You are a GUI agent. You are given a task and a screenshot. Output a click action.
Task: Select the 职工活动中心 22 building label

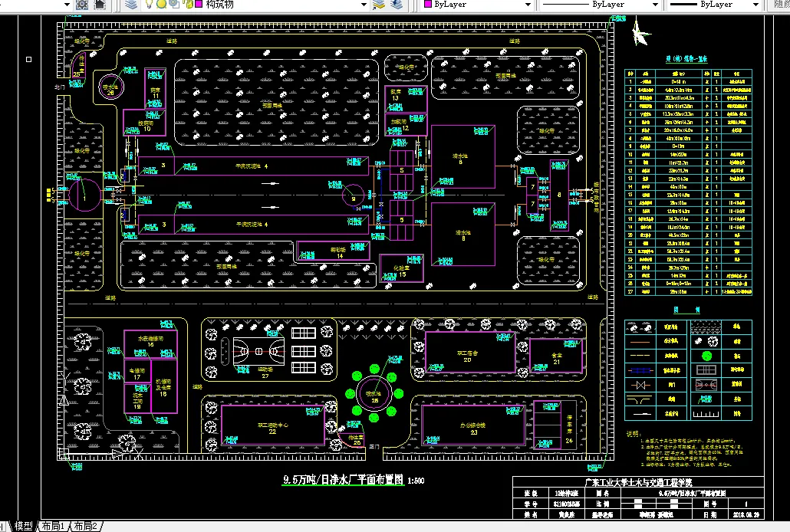point(272,429)
